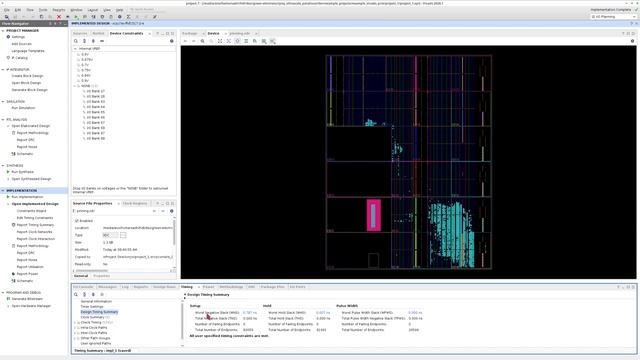Click the Worst Negative Slack value link
The image size is (640, 360).
pos(250,313)
